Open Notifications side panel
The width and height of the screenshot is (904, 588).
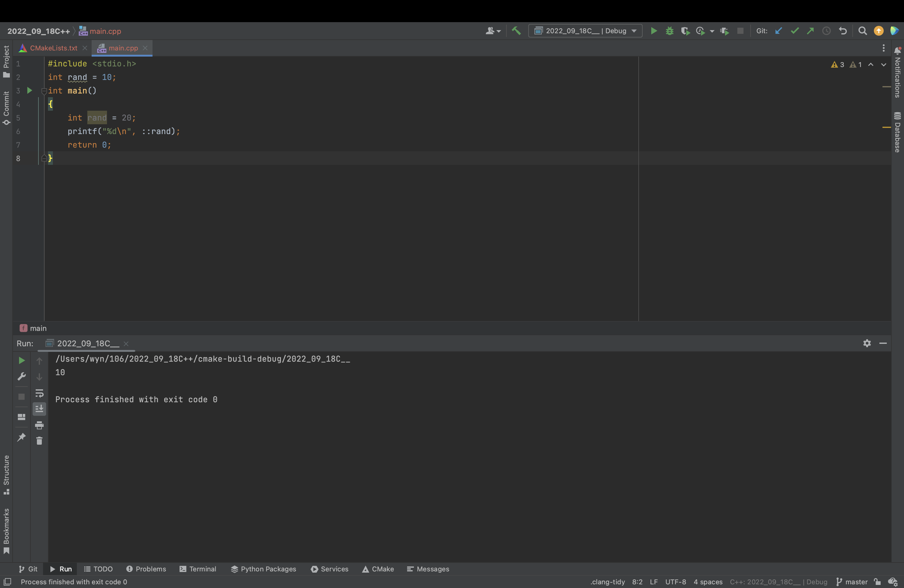point(898,72)
